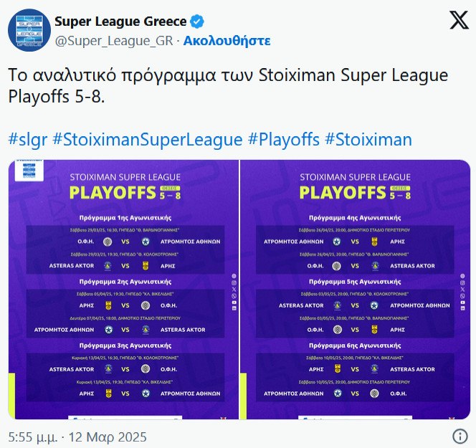Screen dimensions: 476x448
Task: Open the #StoiximanSuperLeague hashtag
Action: click(148, 139)
